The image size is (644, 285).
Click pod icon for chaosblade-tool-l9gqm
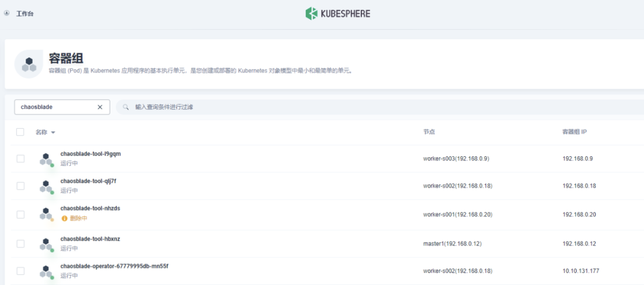(47, 159)
